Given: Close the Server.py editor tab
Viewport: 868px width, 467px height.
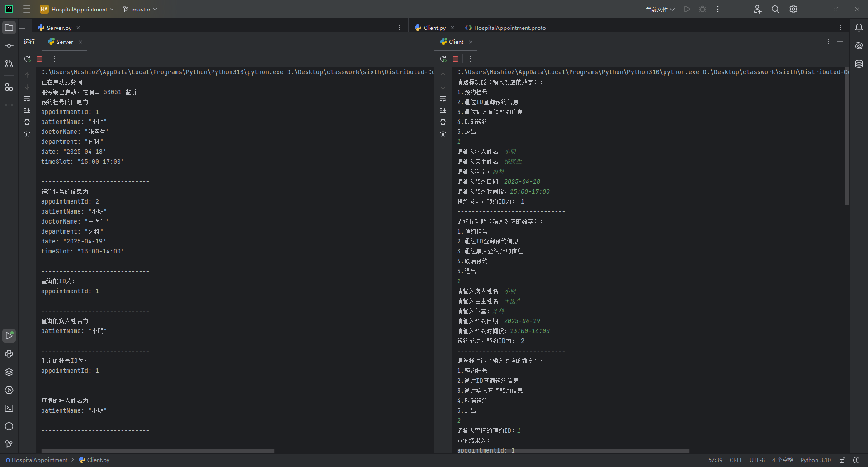Looking at the screenshot, I should click(x=78, y=28).
